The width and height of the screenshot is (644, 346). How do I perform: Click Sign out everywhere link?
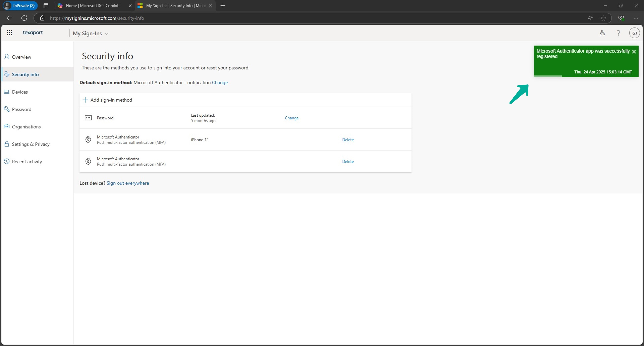(128, 183)
